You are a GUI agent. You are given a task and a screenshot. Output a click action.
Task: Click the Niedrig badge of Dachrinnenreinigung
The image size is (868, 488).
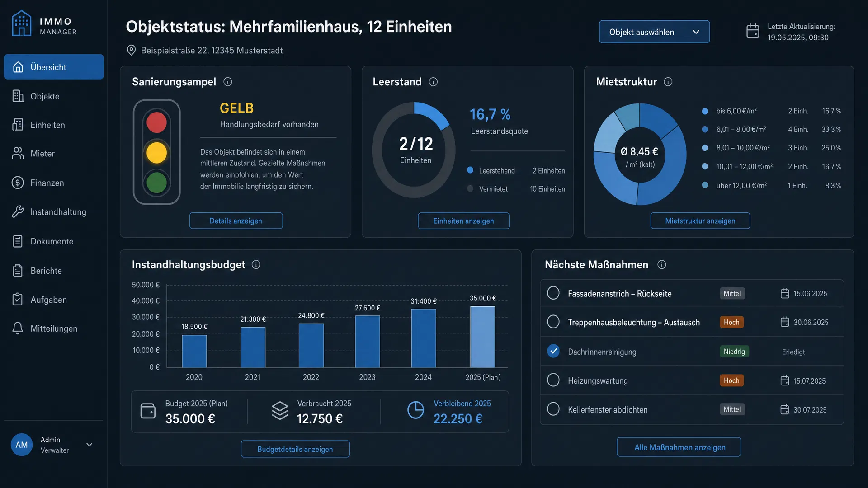pyautogui.click(x=734, y=352)
